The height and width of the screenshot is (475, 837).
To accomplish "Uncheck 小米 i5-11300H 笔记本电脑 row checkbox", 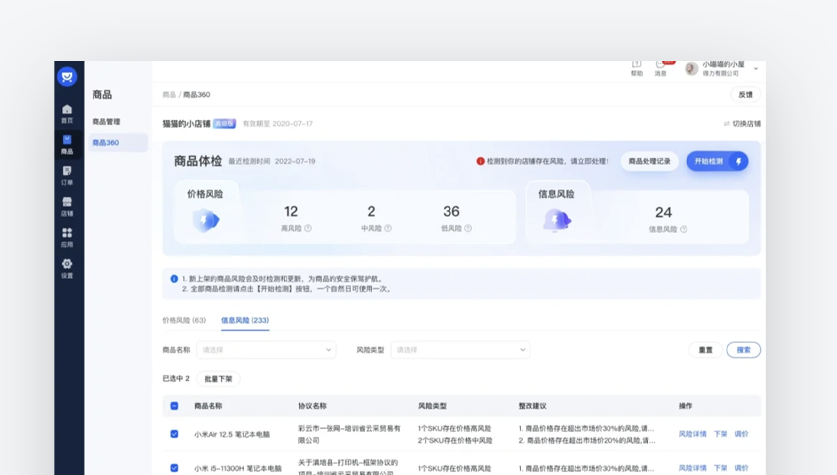I will (174, 467).
